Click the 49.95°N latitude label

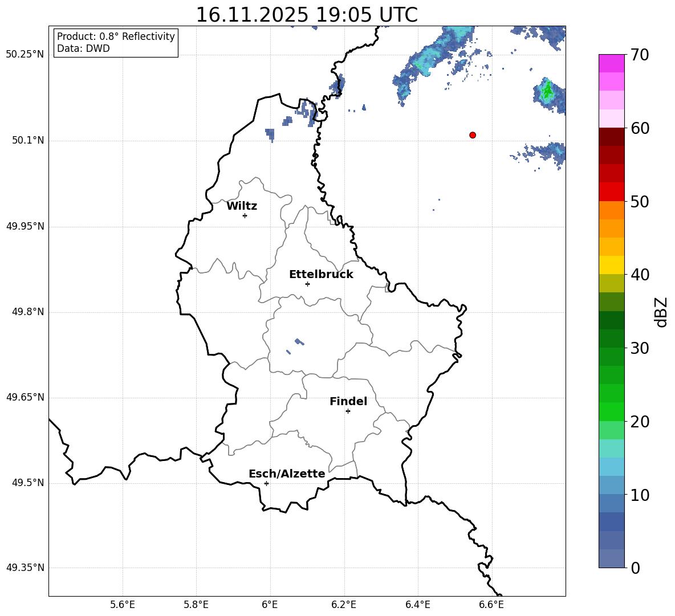point(25,226)
